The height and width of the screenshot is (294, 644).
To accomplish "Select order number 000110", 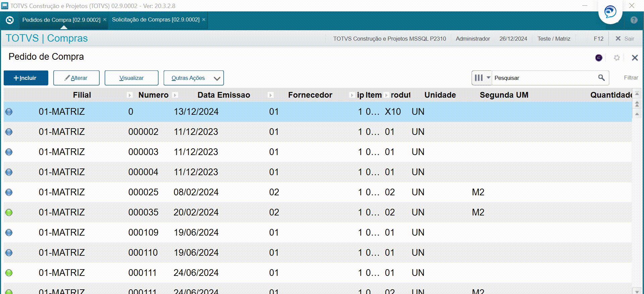I will [143, 253].
